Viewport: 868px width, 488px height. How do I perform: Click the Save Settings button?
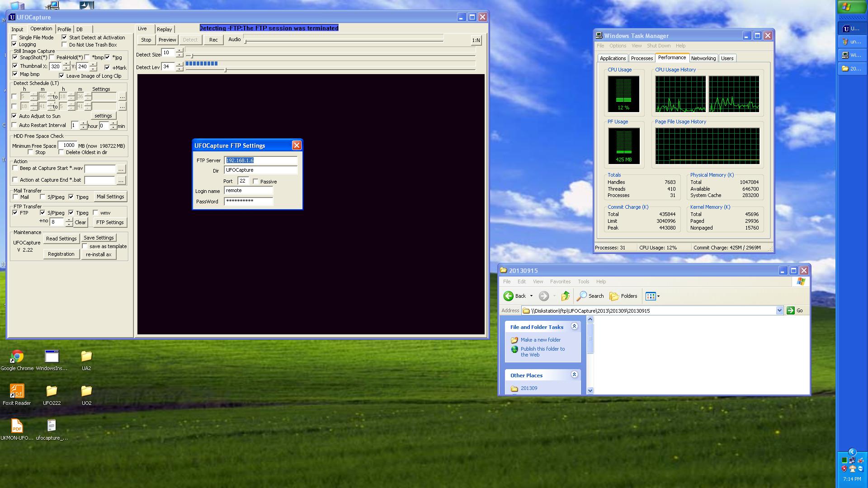tap(99, 238)
